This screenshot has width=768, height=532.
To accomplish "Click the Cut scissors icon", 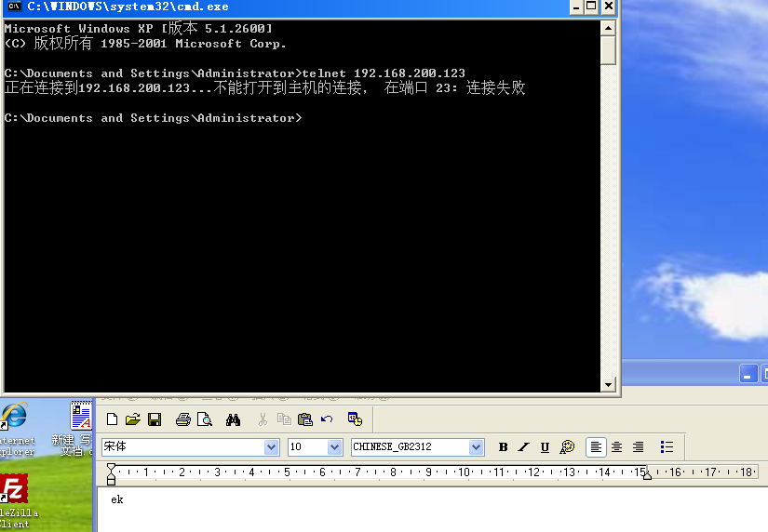I will [263, 419].
